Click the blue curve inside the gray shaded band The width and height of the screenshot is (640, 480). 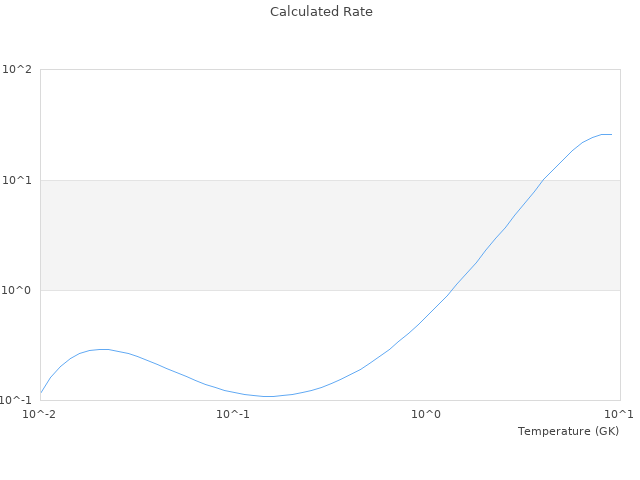click(498, 235)
